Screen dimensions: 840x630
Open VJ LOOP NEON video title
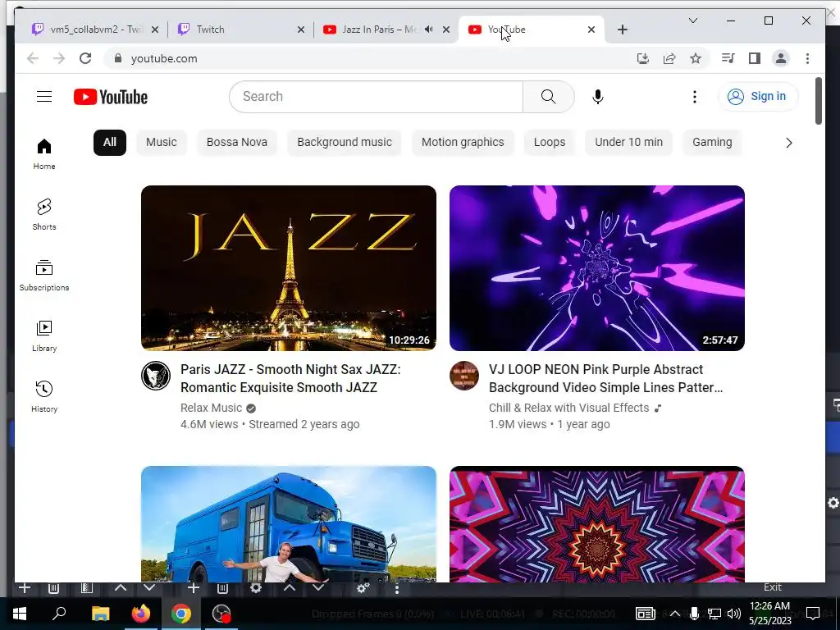tap(606, 378)
